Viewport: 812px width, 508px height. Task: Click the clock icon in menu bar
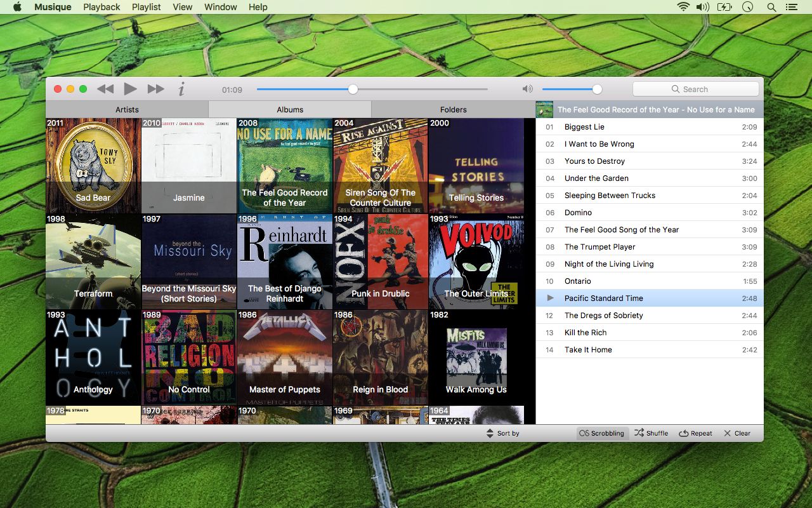tap(748, 7)
